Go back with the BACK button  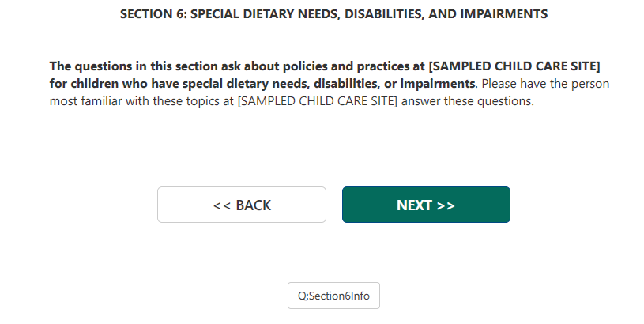coord(242,205)
